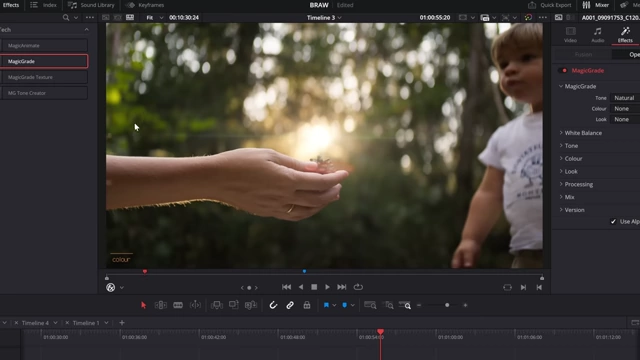Toggle Linked Selection chain icon
Image resolution: width=640 pixels, height=360 pixels.
pos(290,305)
